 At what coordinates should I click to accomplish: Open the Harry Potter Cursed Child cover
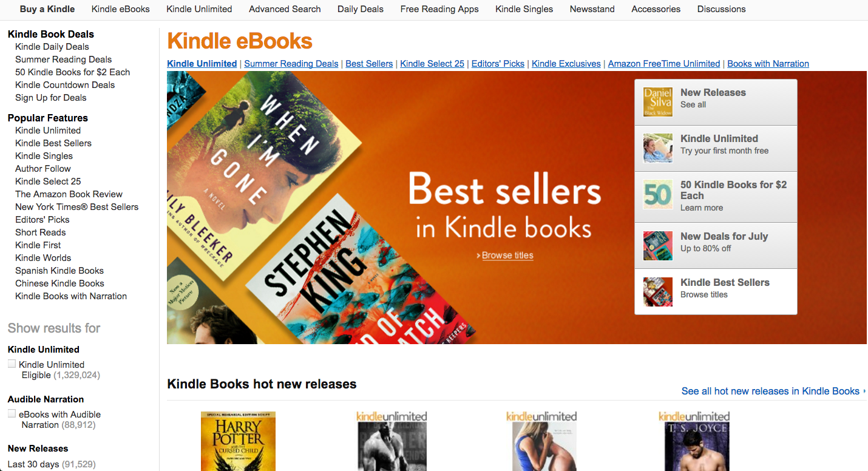(x=238, y=441)
